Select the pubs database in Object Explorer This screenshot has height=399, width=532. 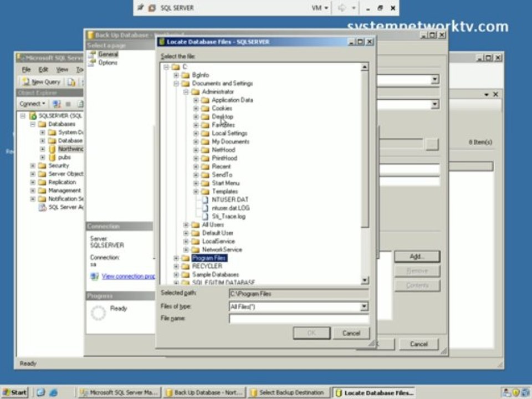[64, 157]
